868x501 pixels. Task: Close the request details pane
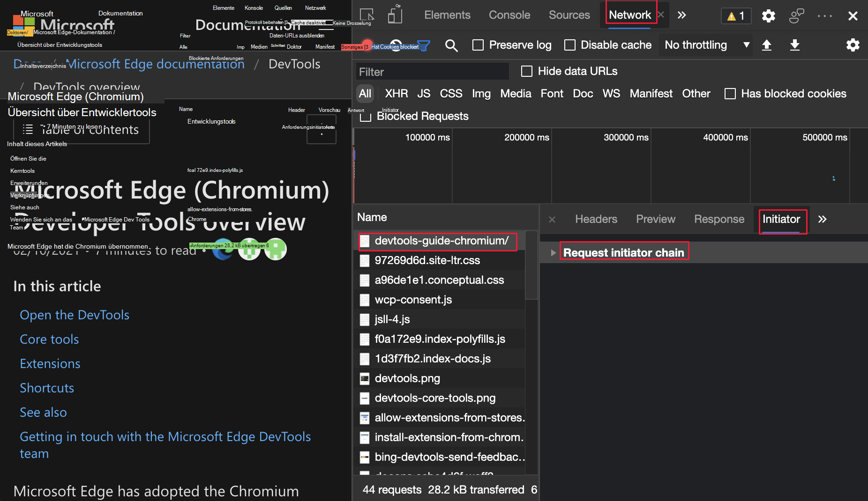pyautogui.click(x=552, y=219)
